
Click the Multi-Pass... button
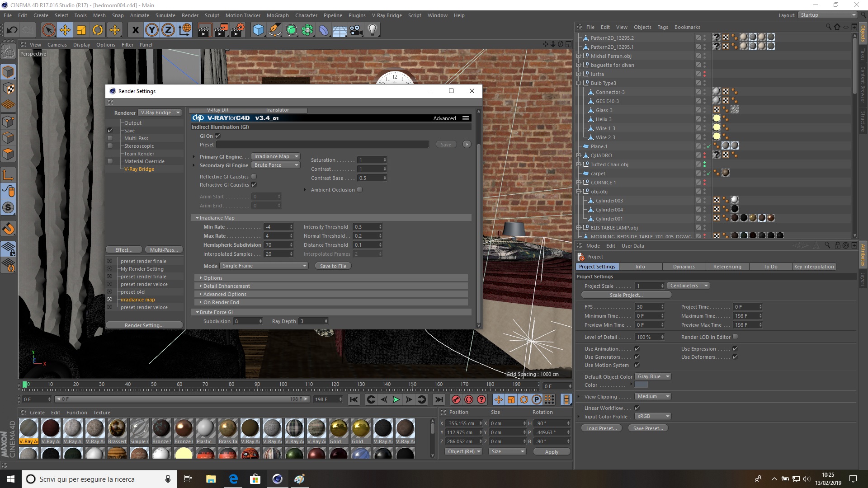164,250
